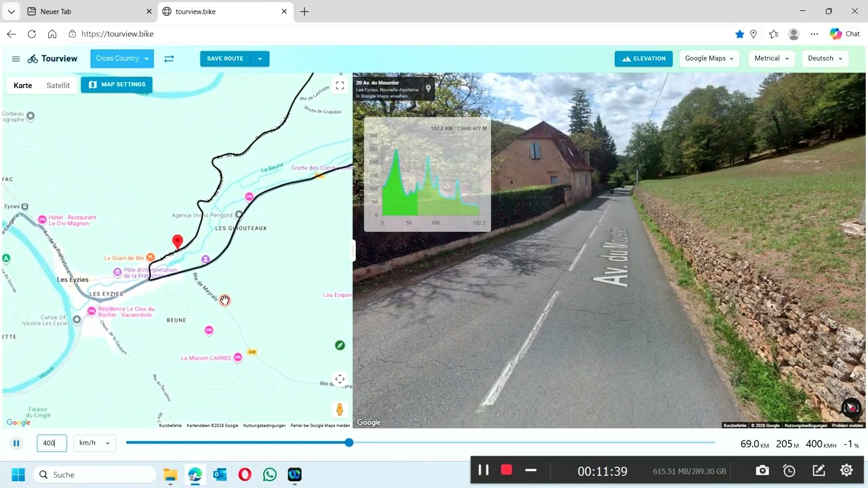Click the elevation profile chart overlay

pos(427,174)
